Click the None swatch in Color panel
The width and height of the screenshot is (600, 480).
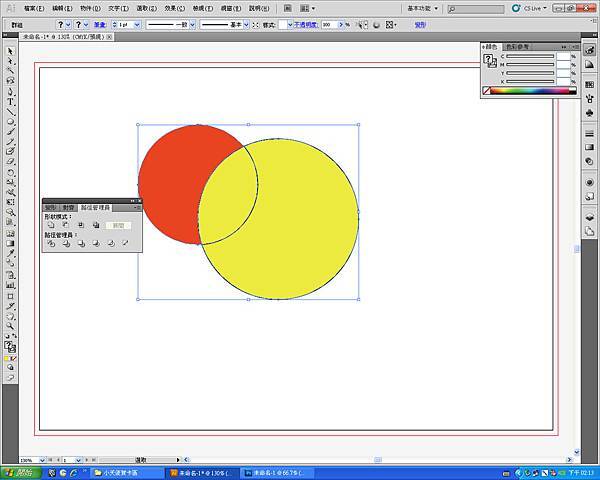point(487,91)
